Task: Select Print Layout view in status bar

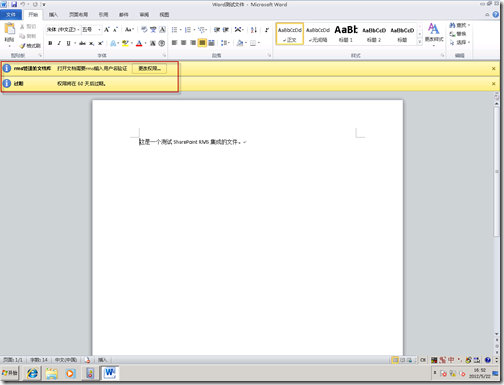Action: [395, 360]
